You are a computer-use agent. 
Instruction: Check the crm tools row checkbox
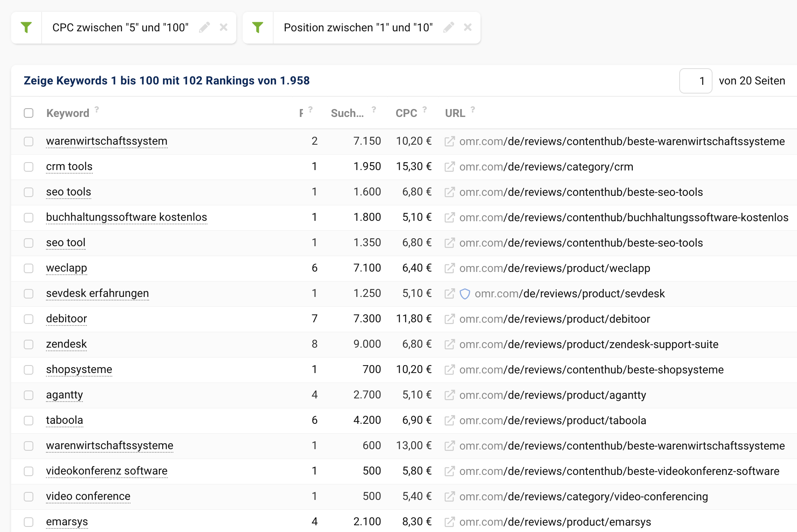pos(29,167)
